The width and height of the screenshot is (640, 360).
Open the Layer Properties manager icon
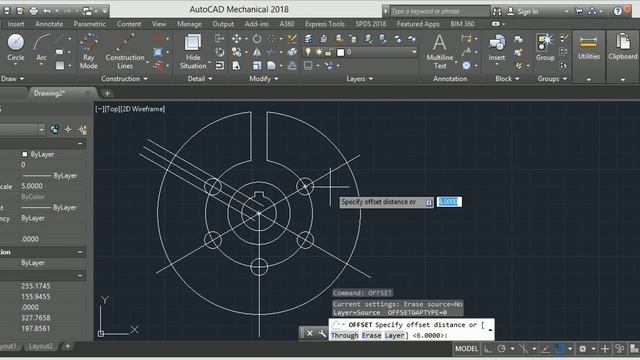pos(308,39)
